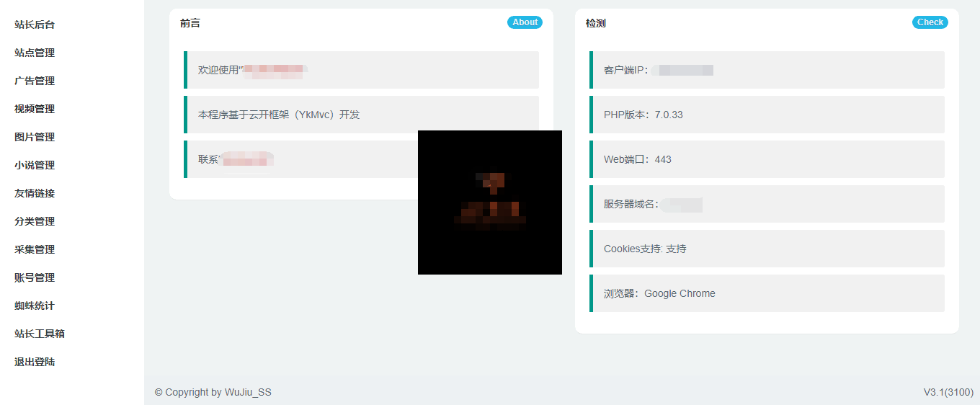Open 站长后台 in the sidebar
980x405 pixels.
35,25
